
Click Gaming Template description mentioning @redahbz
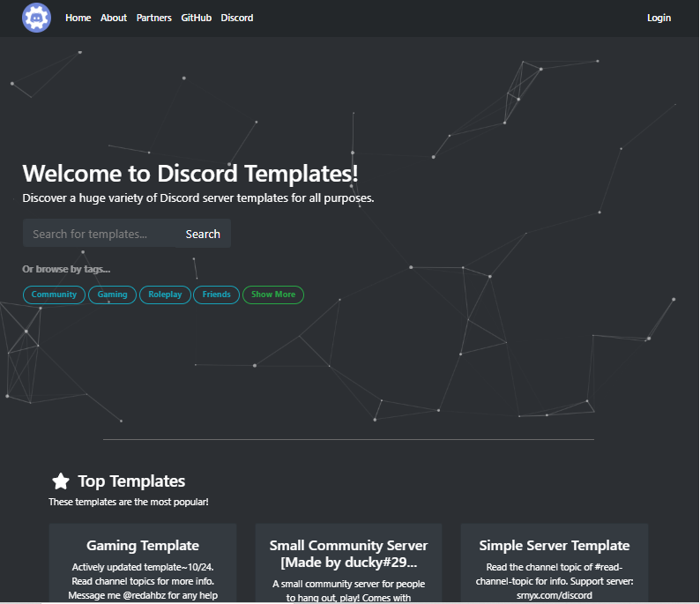tap(143, 581)
